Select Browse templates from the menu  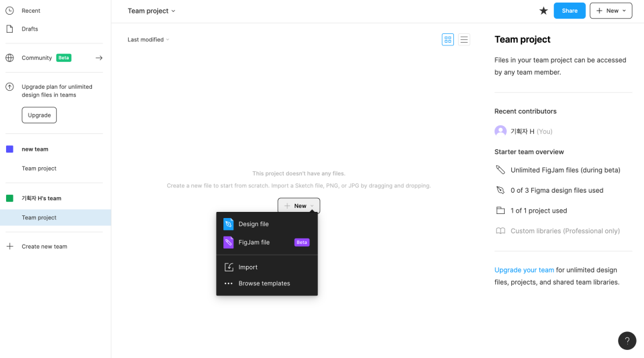click(x=267, y=283)
